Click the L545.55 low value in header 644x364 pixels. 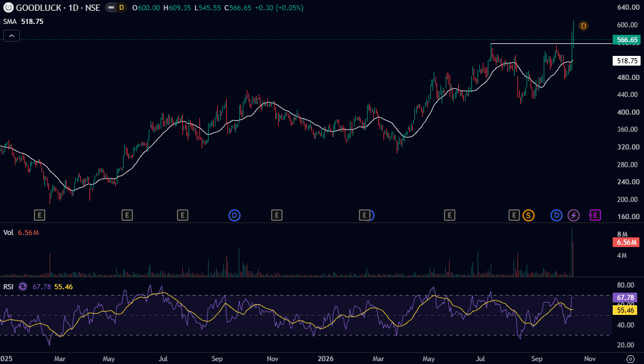pos(207,8)
